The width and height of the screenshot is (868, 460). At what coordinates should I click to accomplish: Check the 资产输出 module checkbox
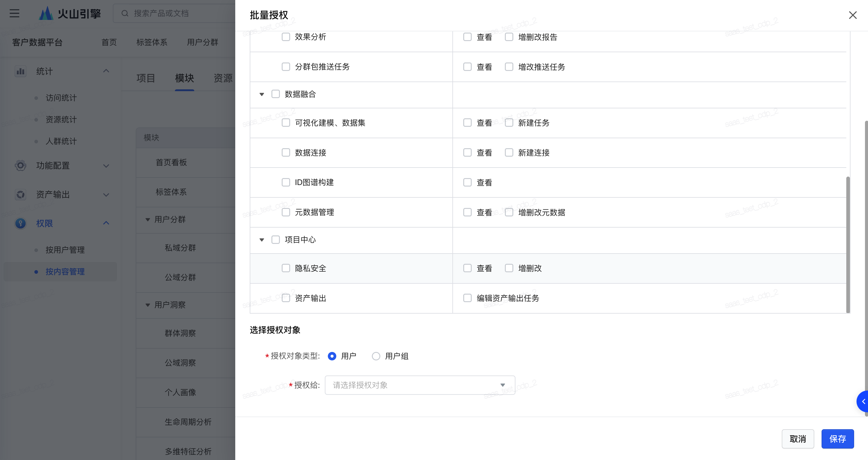[286, 298]
